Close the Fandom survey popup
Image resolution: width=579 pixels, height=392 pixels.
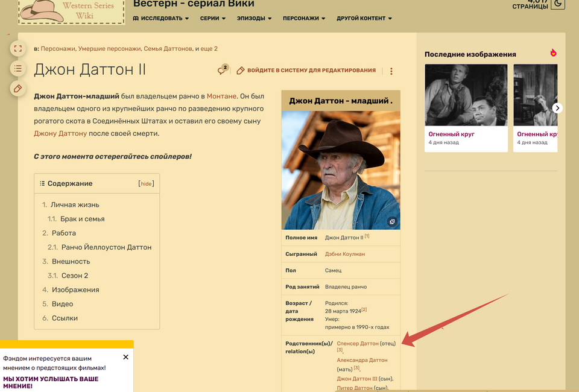(125, 357)
